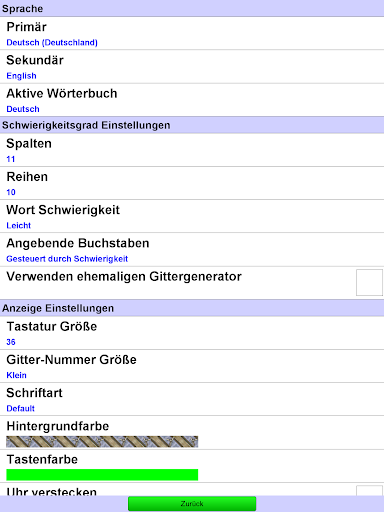Screen dimensions: 384x512
Task: Open the Primär language setting
Action: (x=192, y=33)
